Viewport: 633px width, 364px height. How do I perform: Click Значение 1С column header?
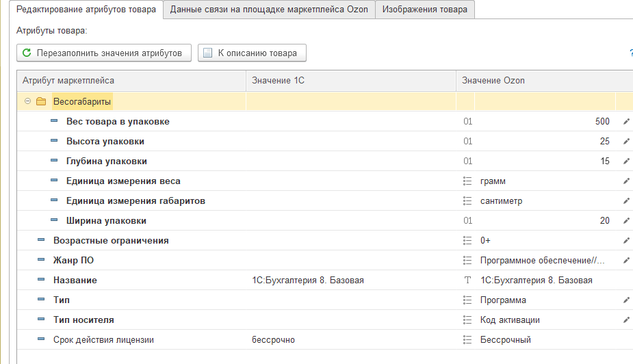[351, 80]
